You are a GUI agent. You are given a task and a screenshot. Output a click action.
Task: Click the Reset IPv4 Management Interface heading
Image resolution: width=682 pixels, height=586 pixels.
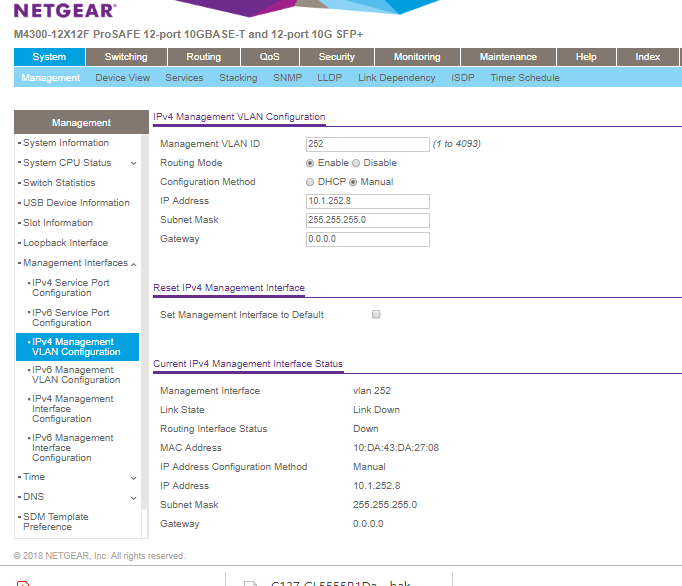click(229, 288)
